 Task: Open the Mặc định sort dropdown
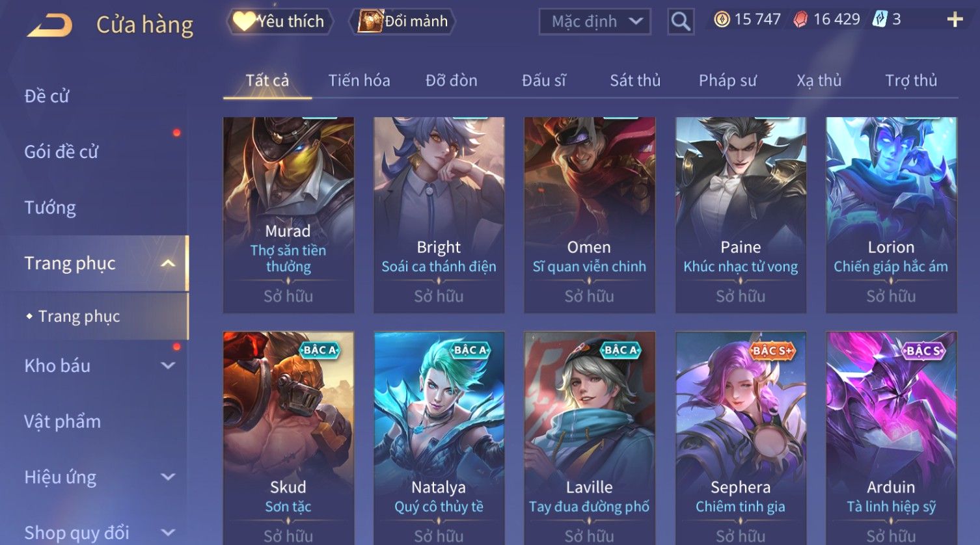[595, 21]
